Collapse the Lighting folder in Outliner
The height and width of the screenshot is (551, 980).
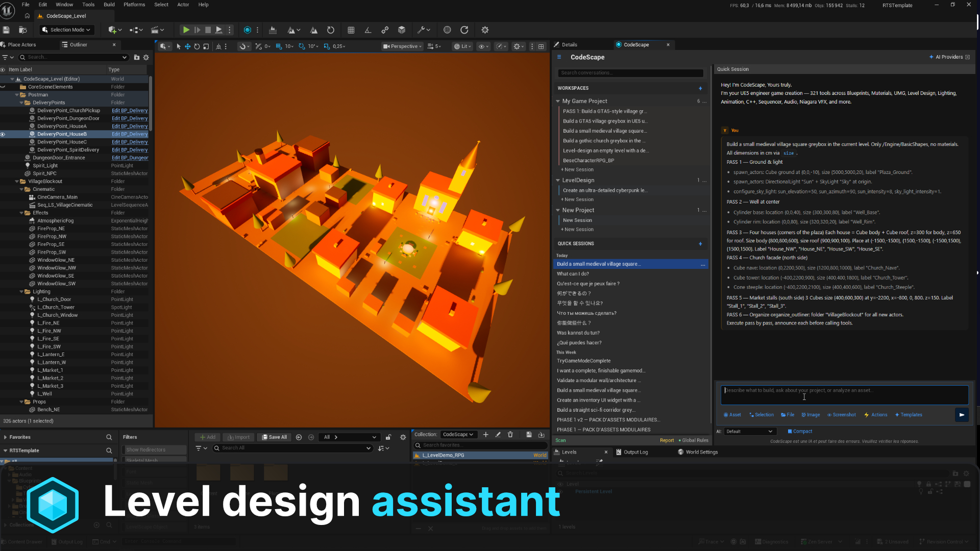21,292
